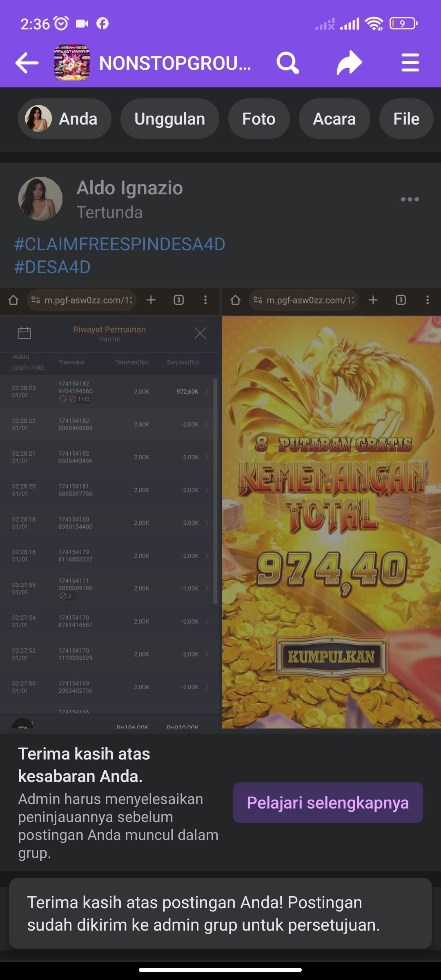Open search with the magnifier icon
Screen dimensions: 441x980
point(288,63)
